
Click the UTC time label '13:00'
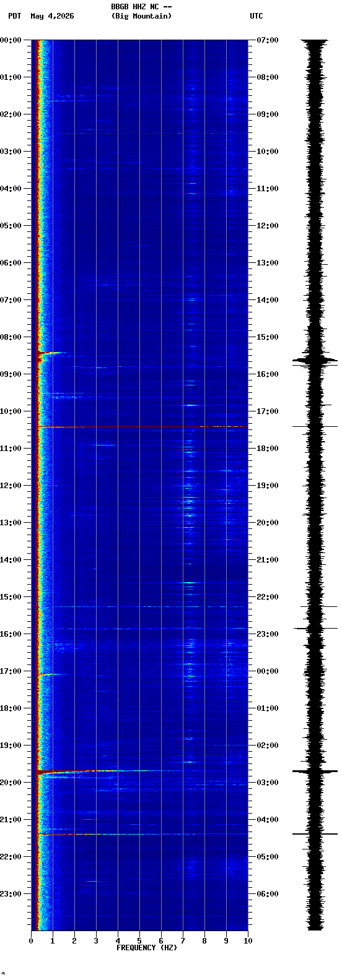268,263
